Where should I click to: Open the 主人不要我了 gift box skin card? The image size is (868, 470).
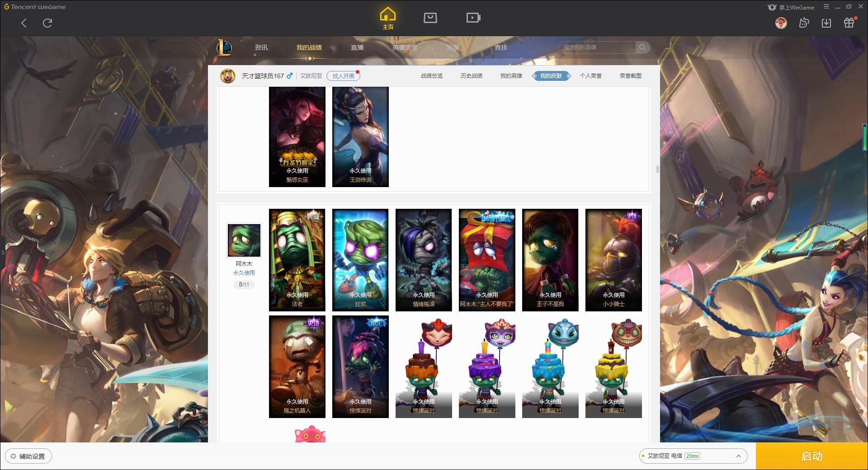[x=487, y=260]
